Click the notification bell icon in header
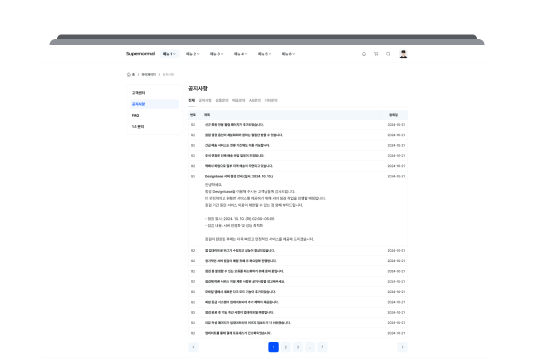Viewport: 534px width, 360px height. (x=364, y=54)
